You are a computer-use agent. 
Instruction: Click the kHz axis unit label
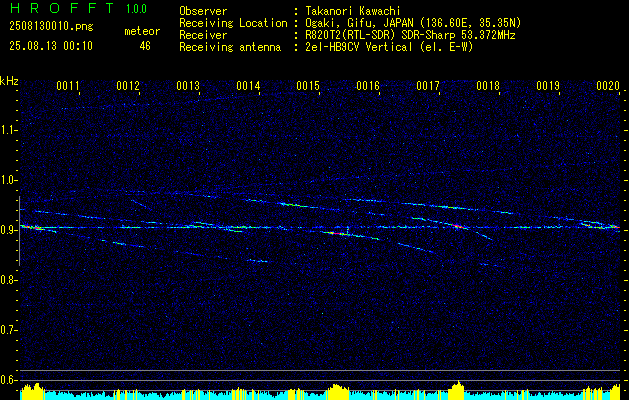(x=9, y=81)
